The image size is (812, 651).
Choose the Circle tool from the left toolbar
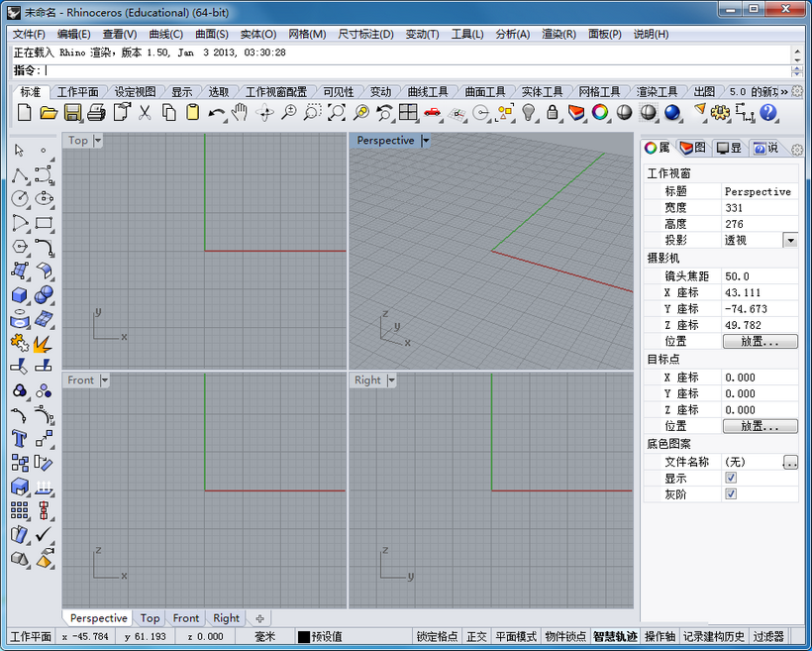[x=18, y=197]
